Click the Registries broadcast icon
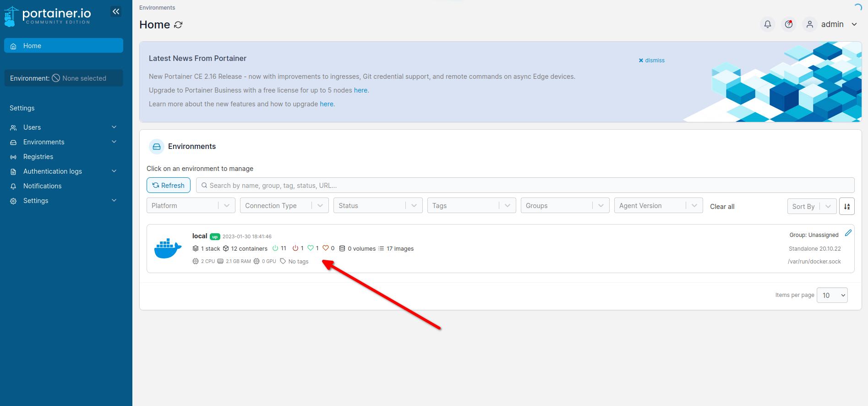This screenshot has height=406, width=868. coord(13,157)
